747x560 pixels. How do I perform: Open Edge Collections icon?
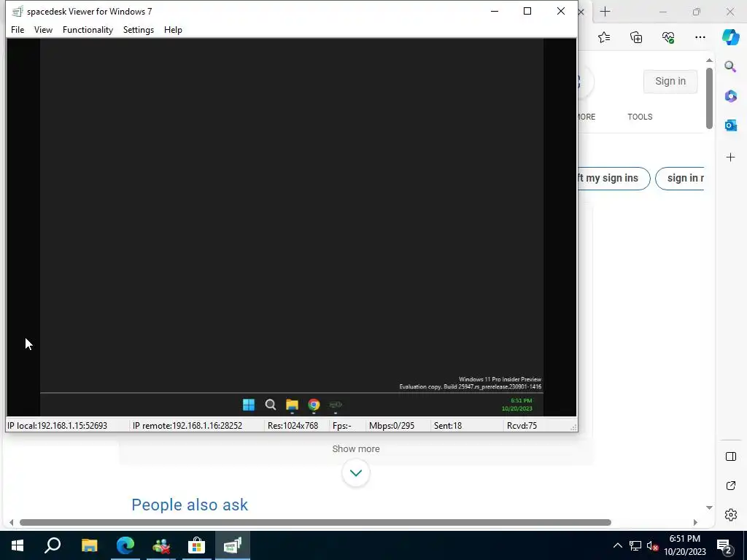click(x=636, y=37)
